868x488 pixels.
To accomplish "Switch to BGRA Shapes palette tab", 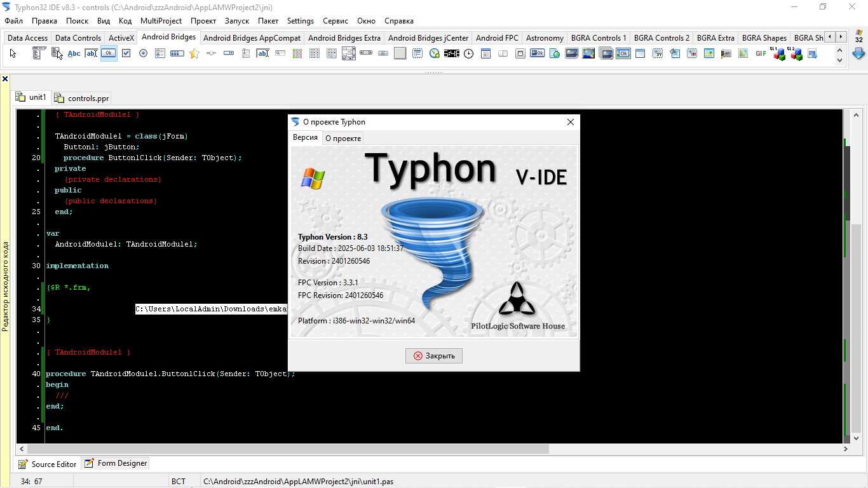I will click(x=764, y=37).
